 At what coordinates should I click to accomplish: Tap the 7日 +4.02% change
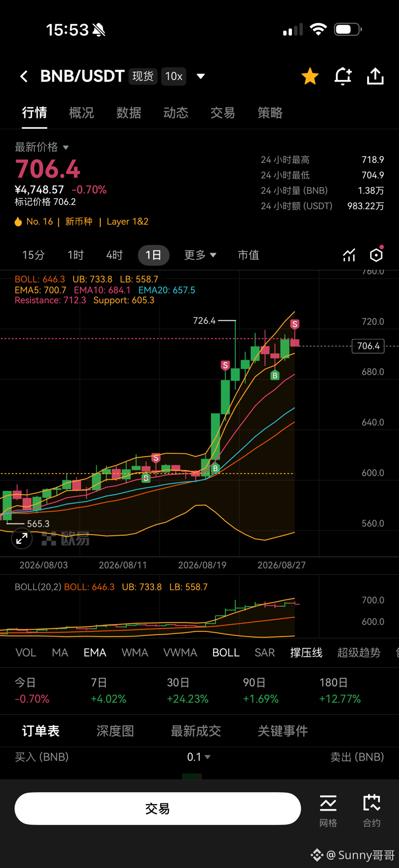[x=108, y=691]
